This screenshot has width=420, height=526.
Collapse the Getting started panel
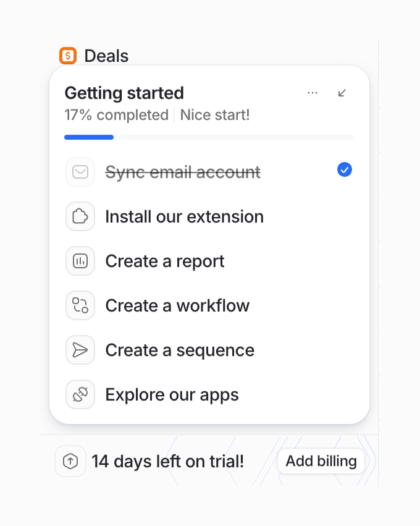[x=342, y=93]
